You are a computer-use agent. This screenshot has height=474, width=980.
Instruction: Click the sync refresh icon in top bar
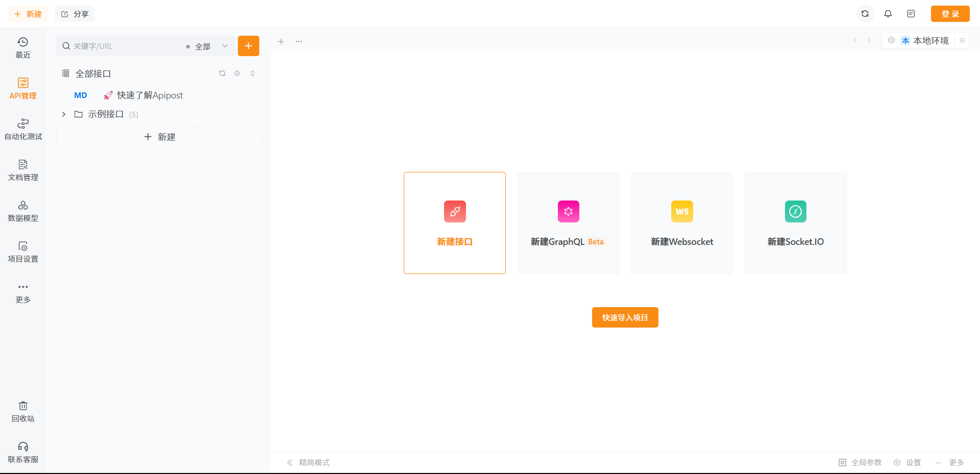click(865, 14)
